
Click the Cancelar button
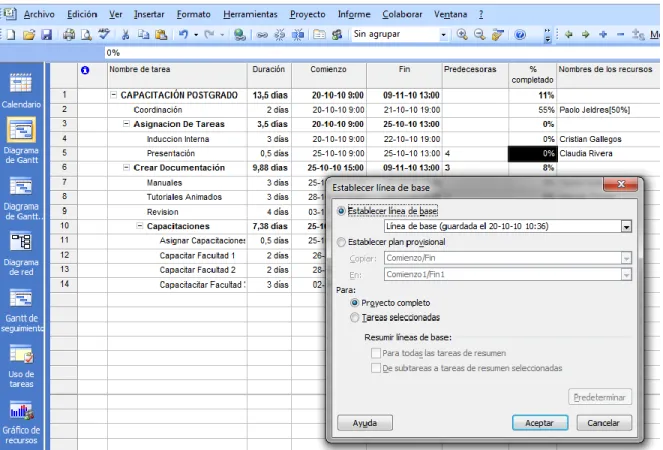pos(603,423)
